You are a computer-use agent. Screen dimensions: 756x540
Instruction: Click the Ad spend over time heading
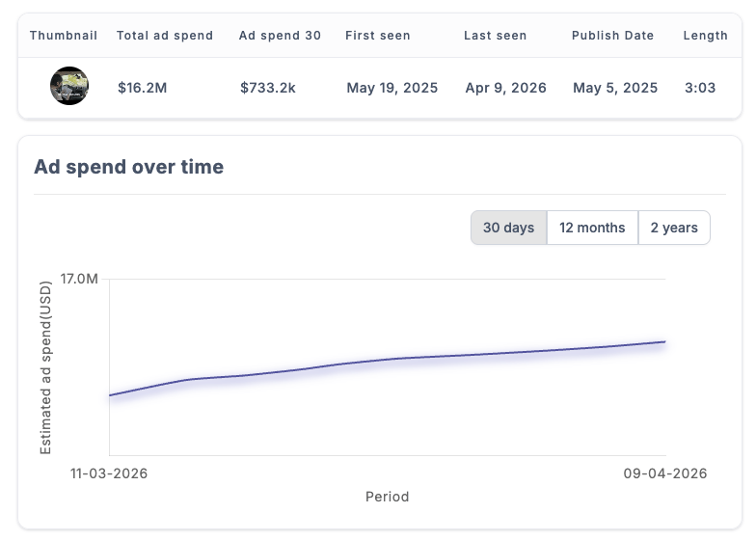click(128, 167)
